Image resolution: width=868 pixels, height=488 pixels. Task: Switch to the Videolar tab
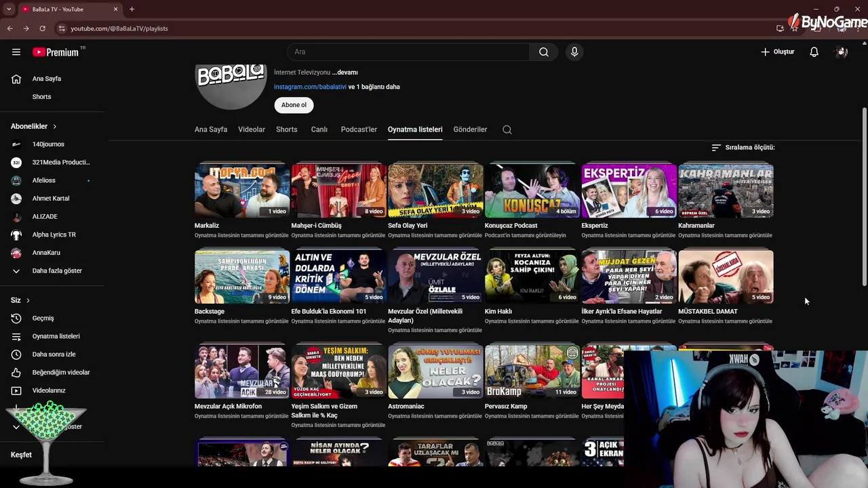click(x=252, y=129)
